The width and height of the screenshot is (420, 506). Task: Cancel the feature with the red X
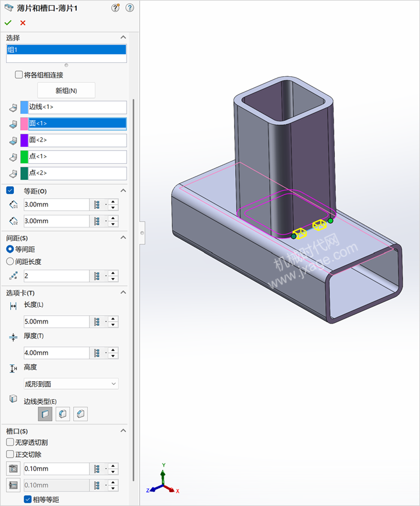23,23
